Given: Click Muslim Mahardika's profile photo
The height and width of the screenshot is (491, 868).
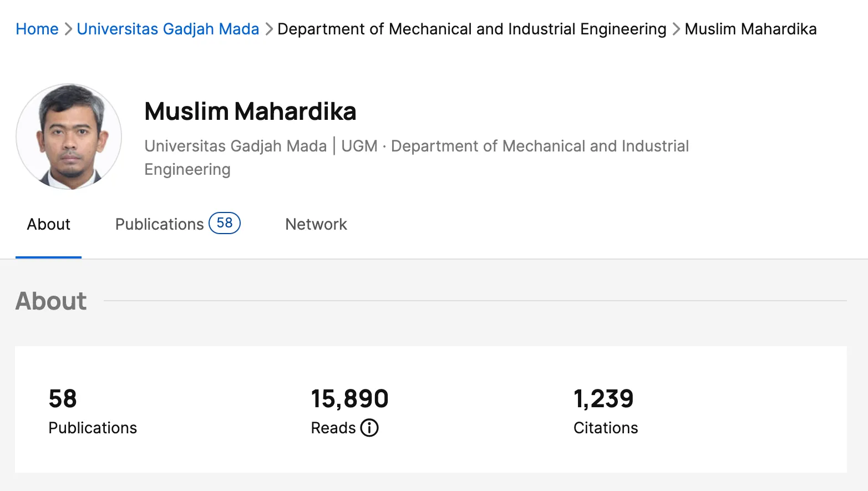Looking at the screenshot, I should [69, 136].
